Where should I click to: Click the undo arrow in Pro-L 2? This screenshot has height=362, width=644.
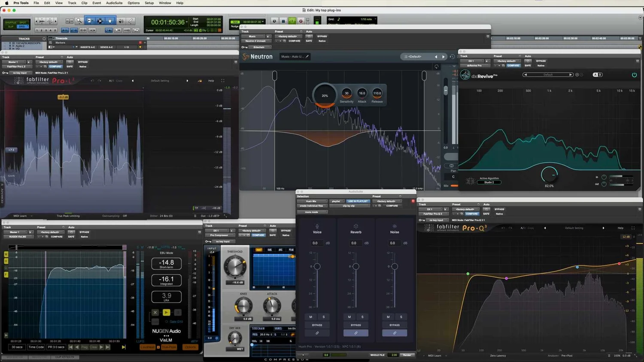click(92, 81)
